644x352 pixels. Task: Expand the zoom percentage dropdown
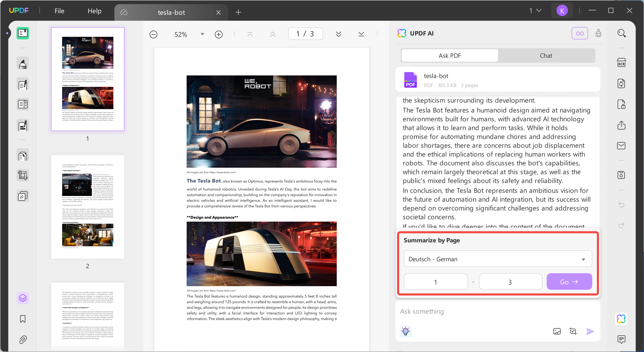click(202, 34)
